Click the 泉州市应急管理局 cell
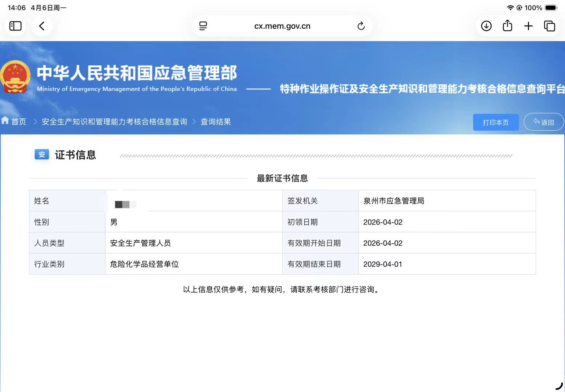This screenshot has width=565, height=392. click(x=394, y=201)
